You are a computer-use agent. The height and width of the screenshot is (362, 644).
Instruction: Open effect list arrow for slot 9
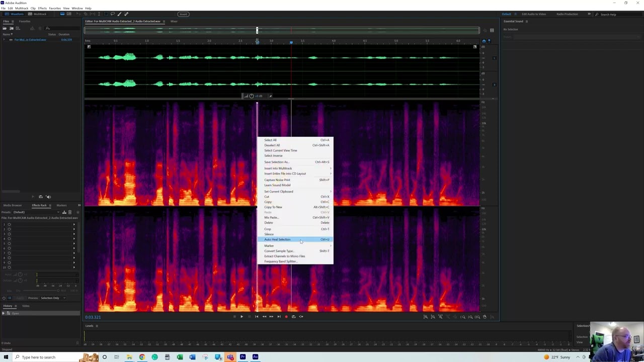tap(74, 262)
